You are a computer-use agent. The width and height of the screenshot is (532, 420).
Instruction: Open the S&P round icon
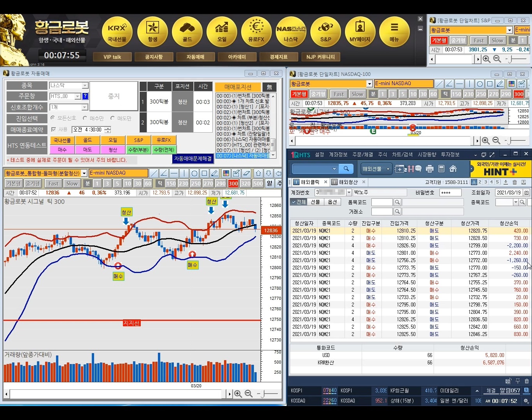[325, 32]
